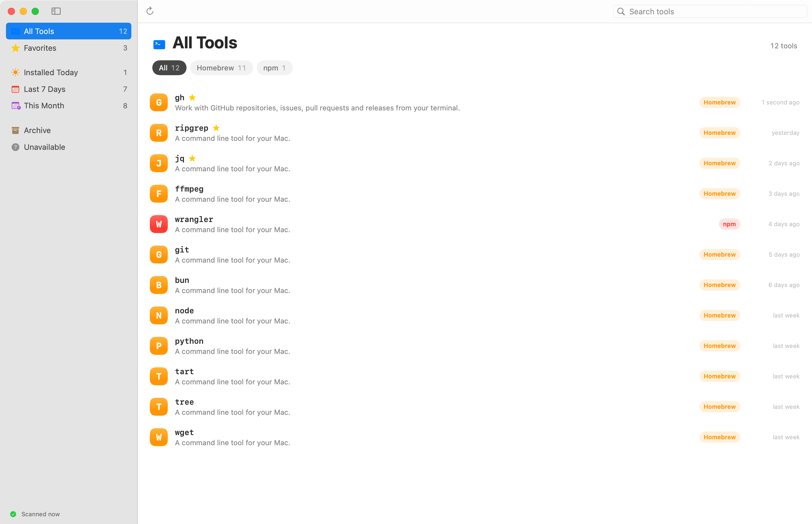Click the refresh scan icon
812x524 pixels.
point(150,11)
